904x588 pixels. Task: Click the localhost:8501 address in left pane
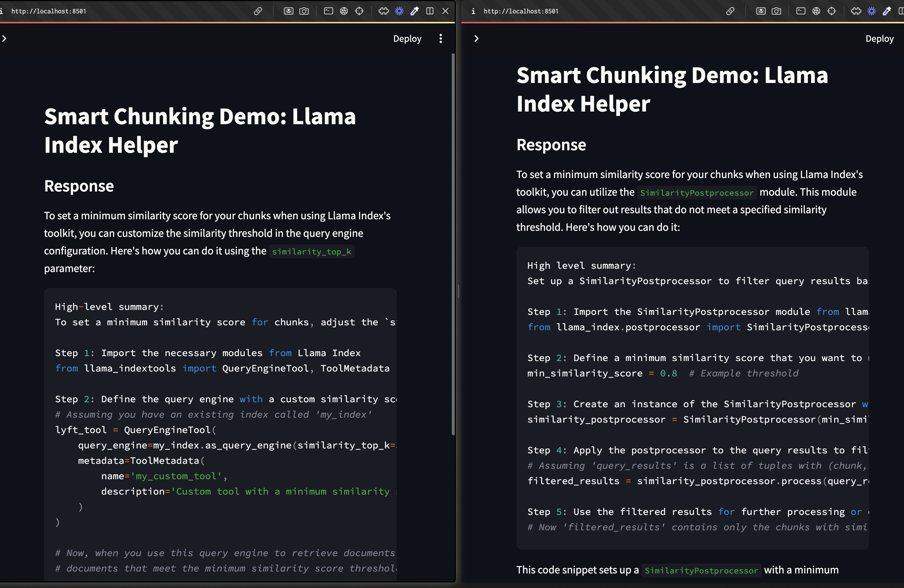(x=49, y=11)
